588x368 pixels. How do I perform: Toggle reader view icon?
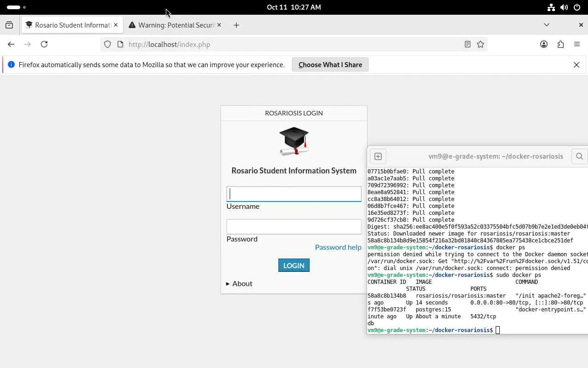(468, 44)
